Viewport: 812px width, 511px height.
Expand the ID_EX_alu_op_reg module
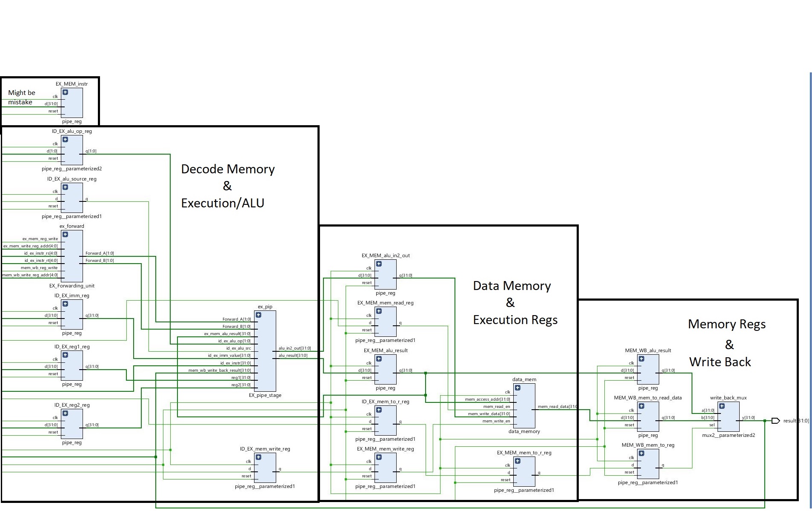(x=65, y=139)
